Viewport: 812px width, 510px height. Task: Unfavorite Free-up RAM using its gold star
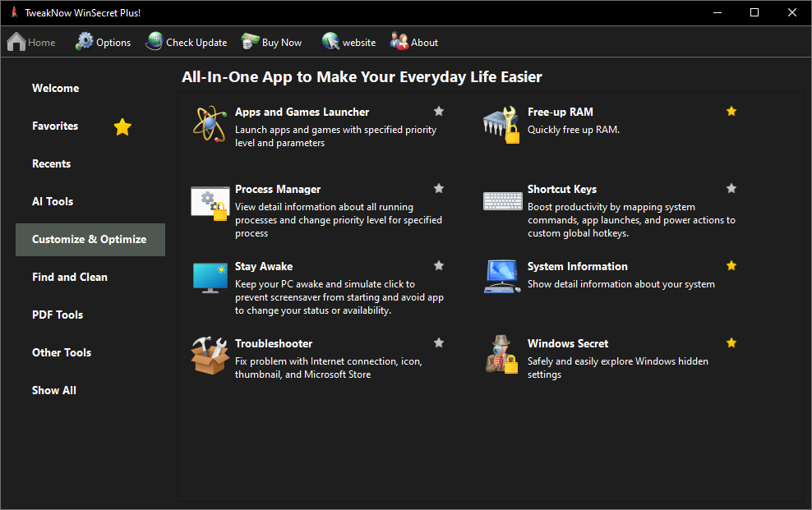(x=731, y=111)
